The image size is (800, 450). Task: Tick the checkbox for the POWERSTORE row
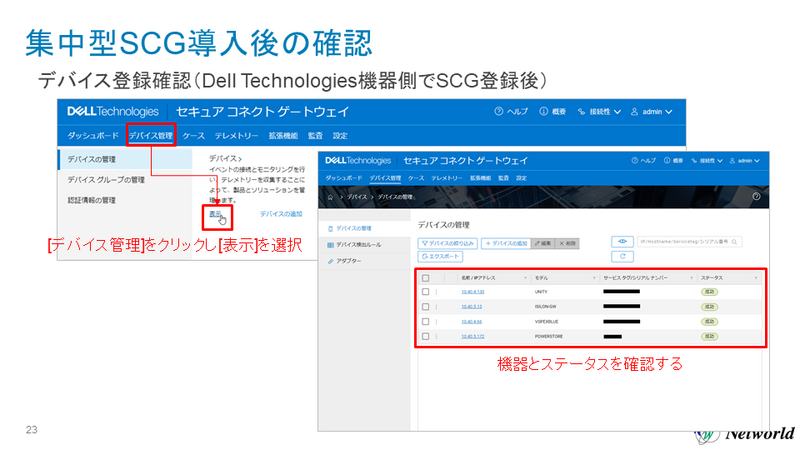click(x=426, y=336)
